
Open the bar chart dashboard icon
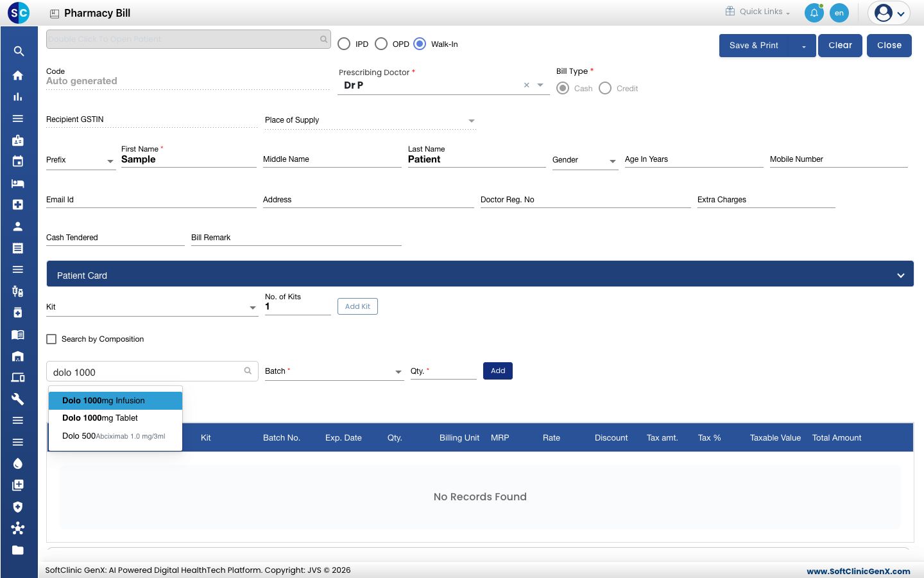[x=18, y=97]
